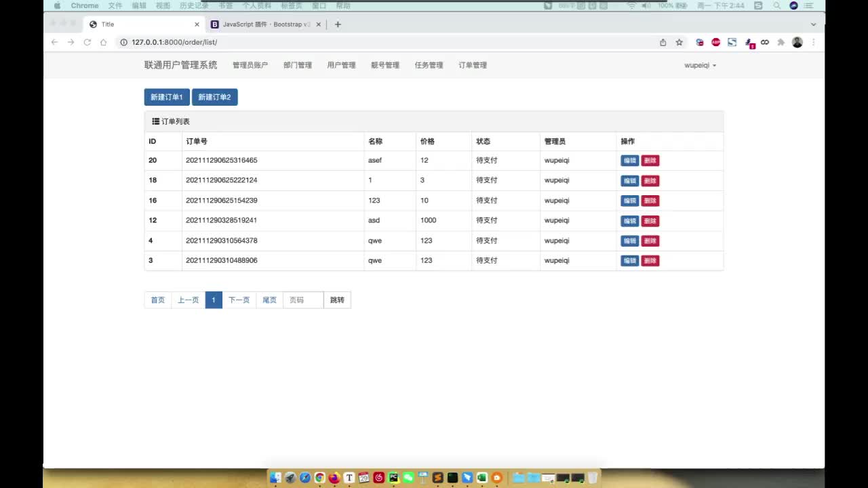Viewport: 868px width, 488px height.
Task: Select page 1 in pagination
Action: [x=214, y=300]
